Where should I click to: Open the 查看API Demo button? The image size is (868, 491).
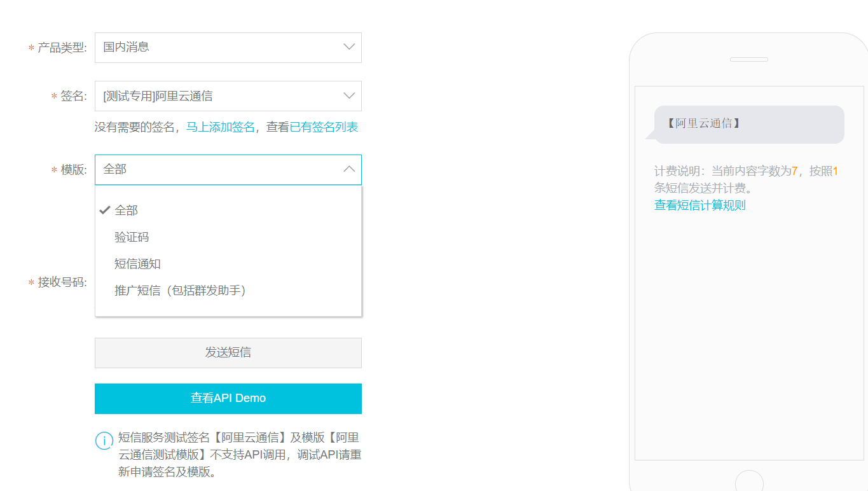tap(228, 399)
